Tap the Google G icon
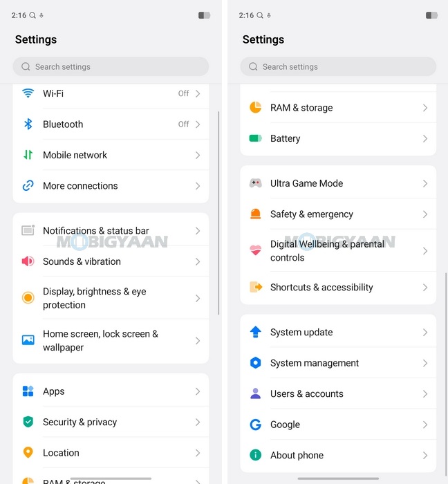The image size is (448, 484). click(256, 425)
